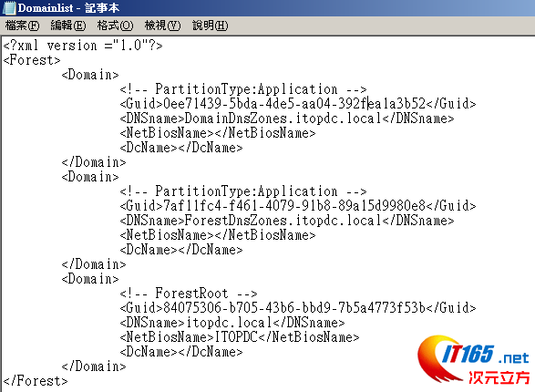Click the IT165.net watermark logo
Image resolution: width=535 pixels, height=392 pixels.
click(x=474, y=359)
